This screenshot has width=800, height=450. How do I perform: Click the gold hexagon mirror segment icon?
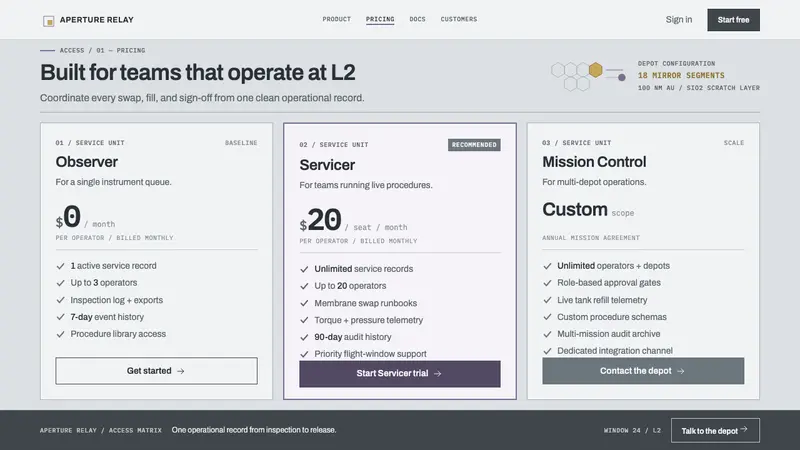tap(595, 70)
